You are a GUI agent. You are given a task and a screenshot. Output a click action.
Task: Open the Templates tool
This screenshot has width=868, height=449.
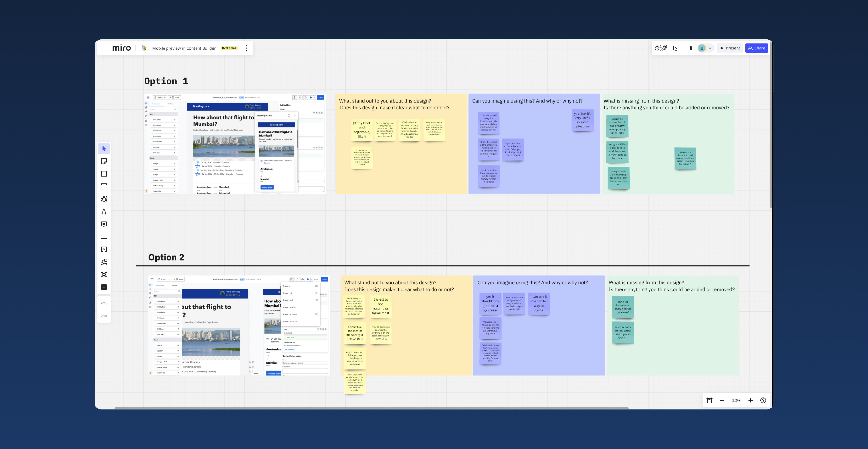tap(104, 174)
